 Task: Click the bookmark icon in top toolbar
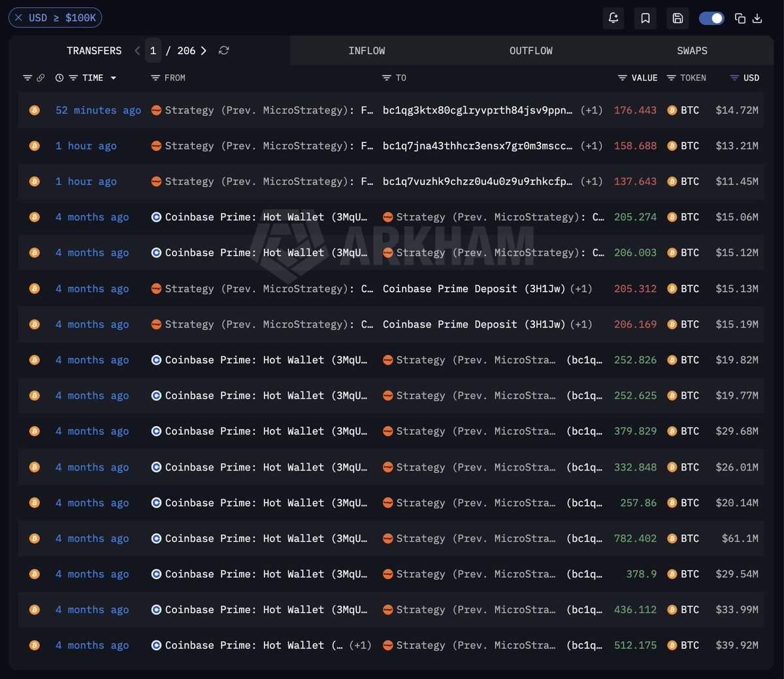(x=645, y=18)
